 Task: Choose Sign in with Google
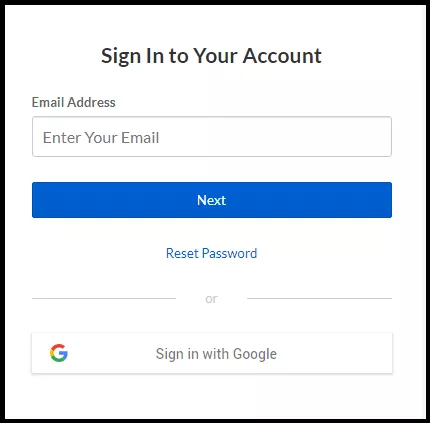pyautogui.click(x=212, y=353)
